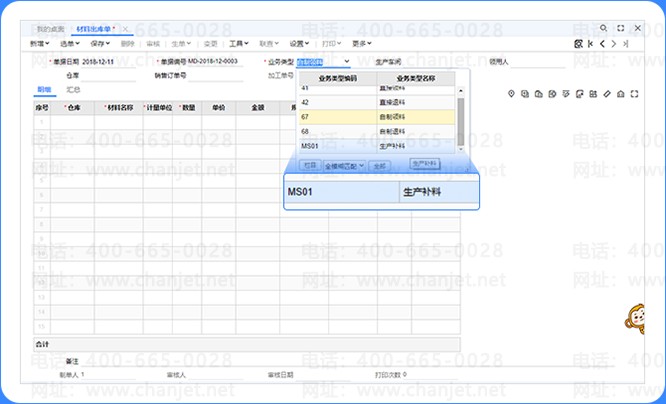This screenshot has width=666, height=404.
Task: Click the popup scrollbar down arrow
Action: click(461, 149)
